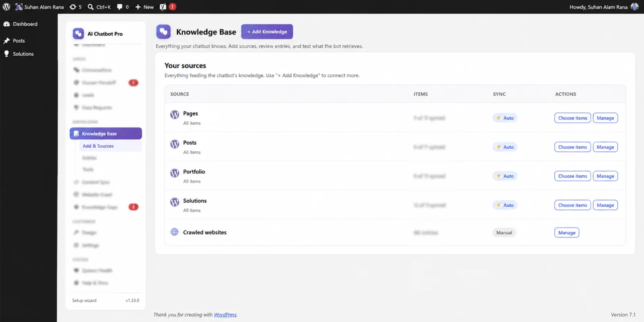644x322 pixels.
Task: Click the user avatar beside Howdy text
Action: (635, 7)
